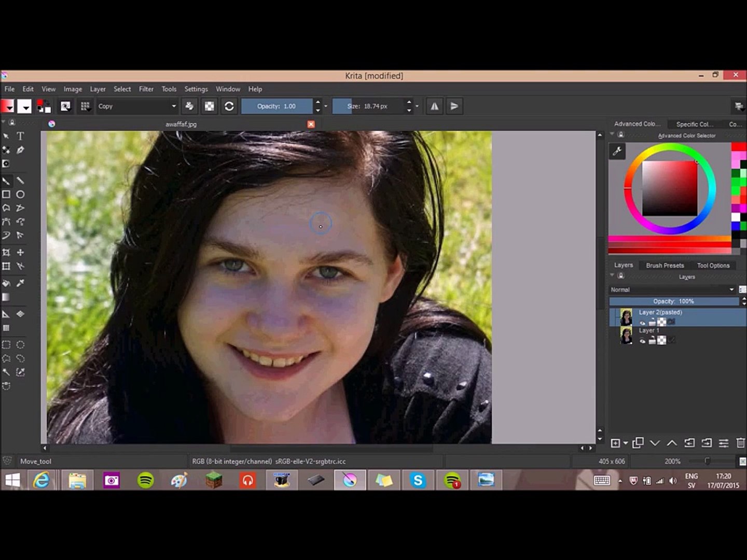
Task: Switch to the Specific Color tab
Action: coord(695,124)
